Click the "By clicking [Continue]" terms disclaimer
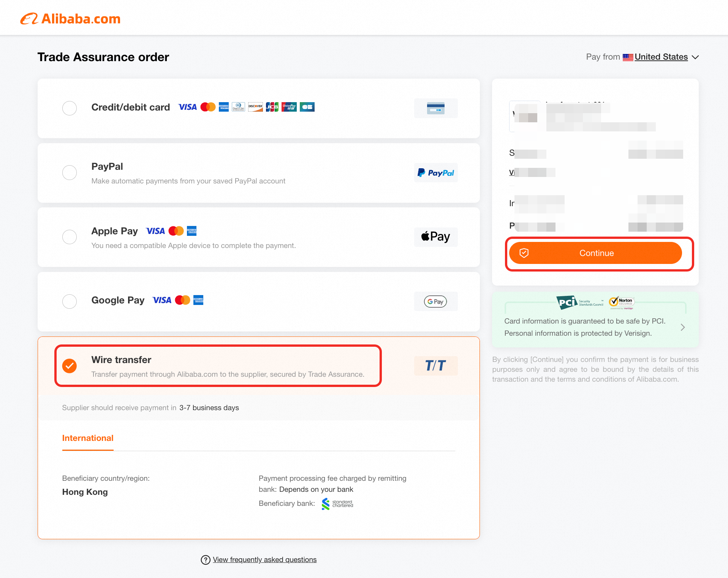The height and width of the screenshot is (578, 728). (595, 370)
